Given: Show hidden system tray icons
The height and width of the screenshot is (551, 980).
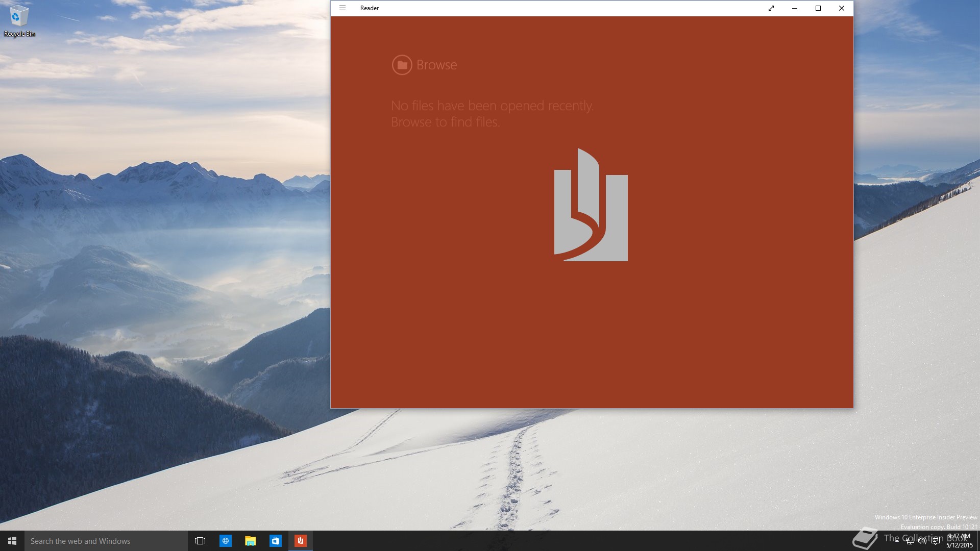Looking at the screenshot, I should coord(897,541).
